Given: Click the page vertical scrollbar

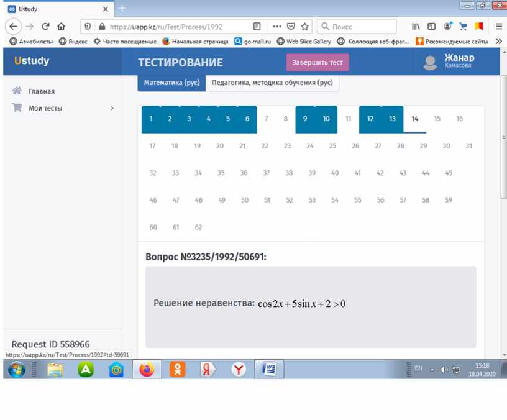Looking at the screenshot, I should pos(503,137).
